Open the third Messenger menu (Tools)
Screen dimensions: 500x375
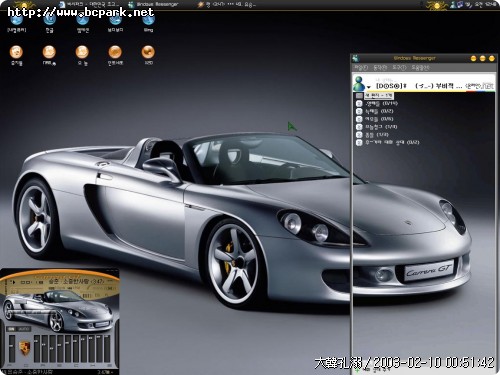399,68
